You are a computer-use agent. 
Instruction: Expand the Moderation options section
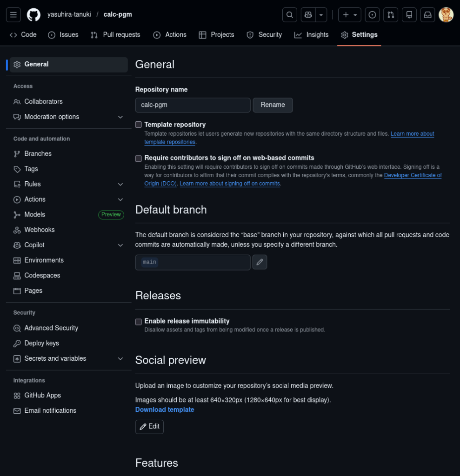[x=120, y=117]
